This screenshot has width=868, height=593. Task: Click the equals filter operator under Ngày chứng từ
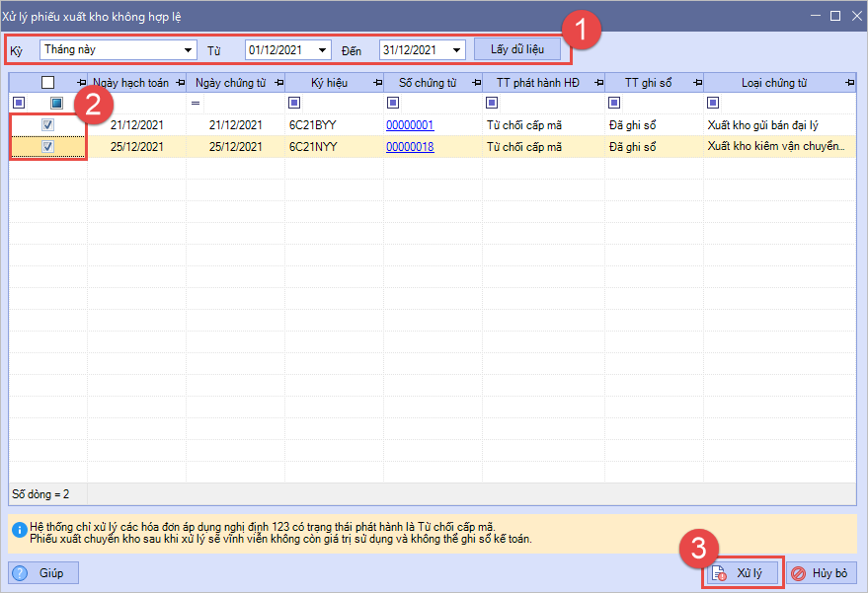[x=196, y=103]
